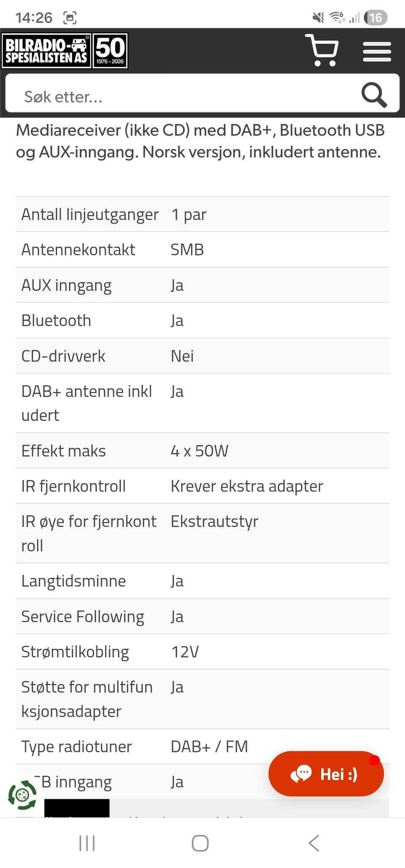This screenshot has width=405, height=868.
Task: Open the green cookie settings icon
Action: pos(22,795)
